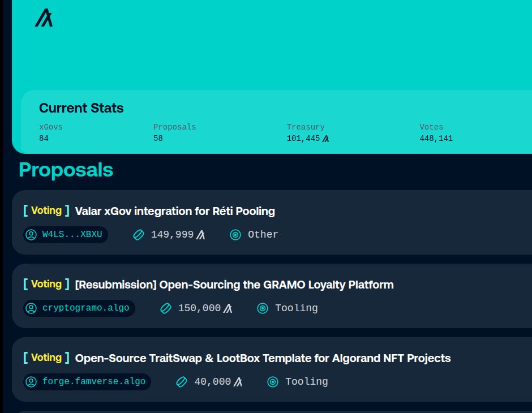Click coin icon next to 149,999
This screenshot has width=532, height=413.
tap(139, 235)
